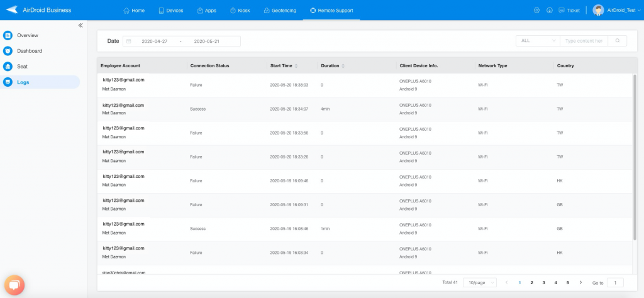The height and width of the screenshot is (298, 644).
Task: Click the Connection Status column header
Action: pos(209,65)
